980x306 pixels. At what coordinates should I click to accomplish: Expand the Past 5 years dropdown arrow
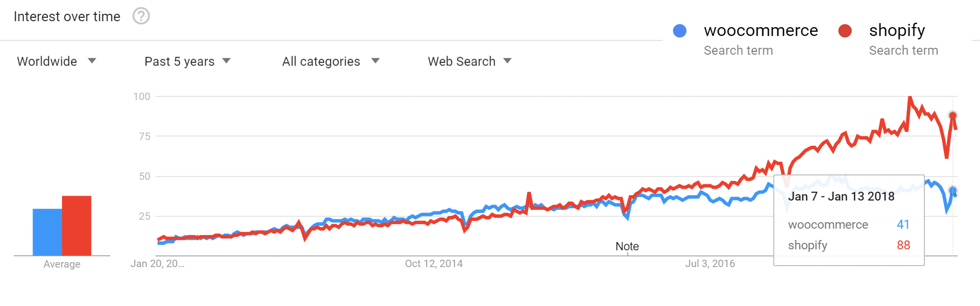tap(226, 61)
